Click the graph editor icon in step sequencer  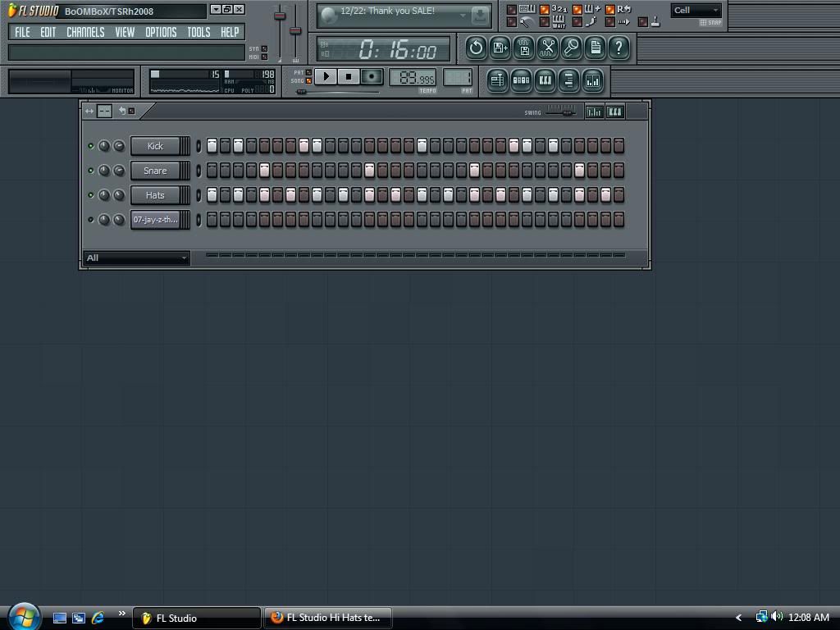click(x=594, y=112)
